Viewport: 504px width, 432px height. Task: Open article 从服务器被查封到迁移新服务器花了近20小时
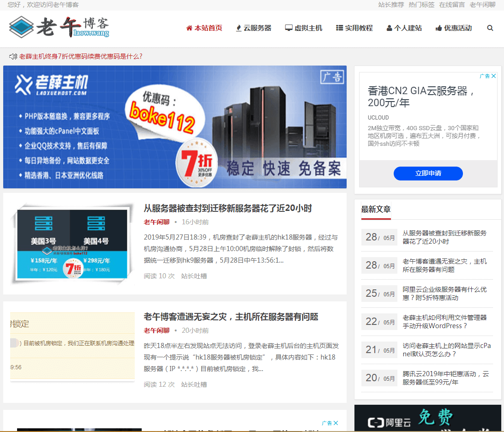click(x=228, y=208)
